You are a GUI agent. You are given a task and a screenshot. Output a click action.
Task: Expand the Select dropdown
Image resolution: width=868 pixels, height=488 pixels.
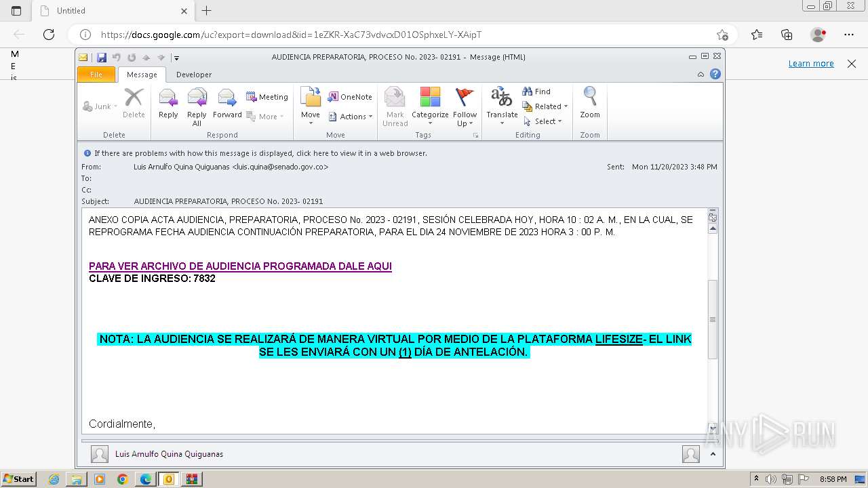pyautogui.click(x=542, y=121)
